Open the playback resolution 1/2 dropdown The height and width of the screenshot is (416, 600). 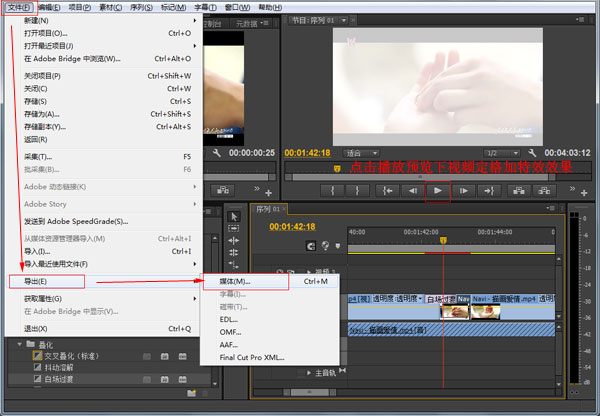point(501,153)
